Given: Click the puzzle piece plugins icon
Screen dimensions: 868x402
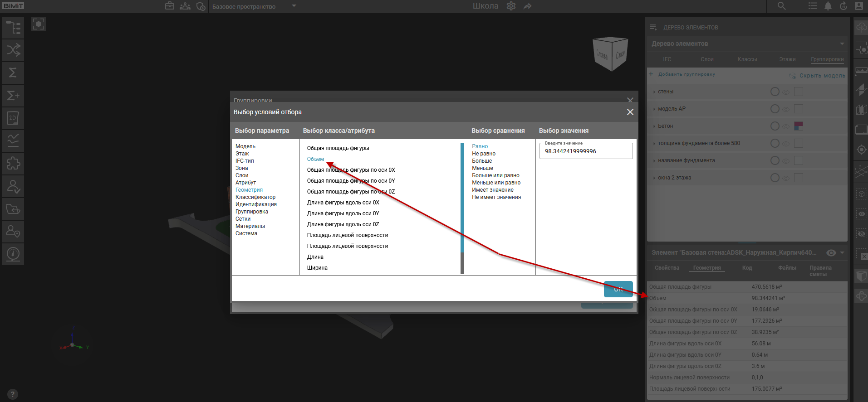Looking at the screenshot, I should tap(13, 163).
